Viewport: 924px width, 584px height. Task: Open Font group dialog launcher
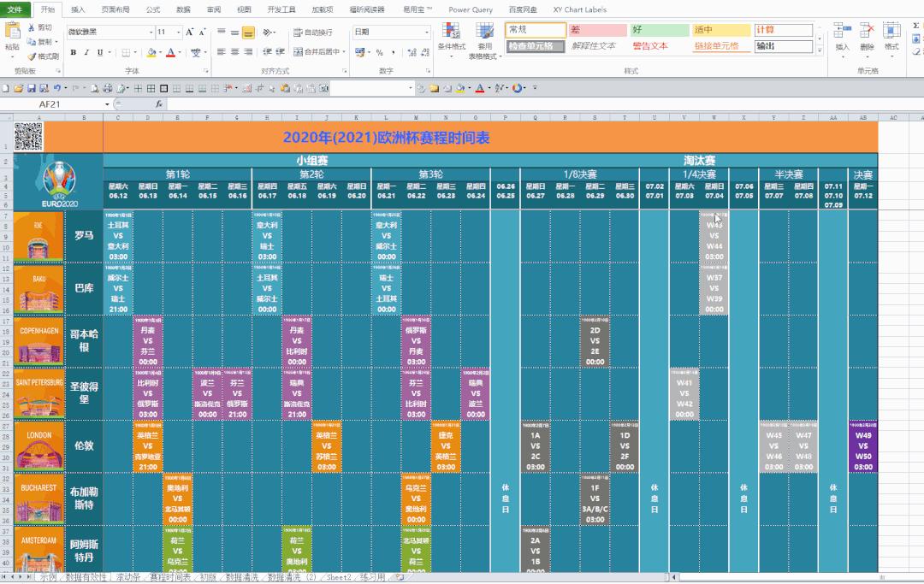[x=206, y=71]
